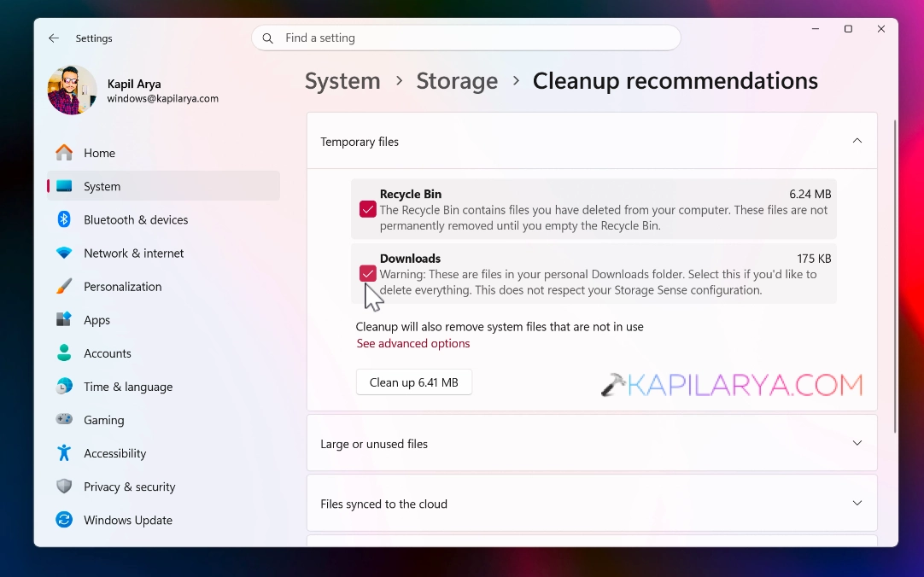This screenshot has width=924, height=577.
Task: Click the Kapil Arya name text
Action: click(134, 84)
